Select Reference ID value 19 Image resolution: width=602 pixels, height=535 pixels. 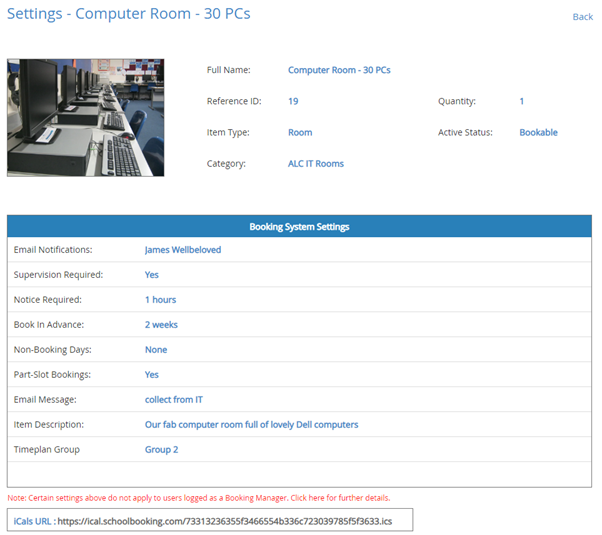click(x=293, y=101)
